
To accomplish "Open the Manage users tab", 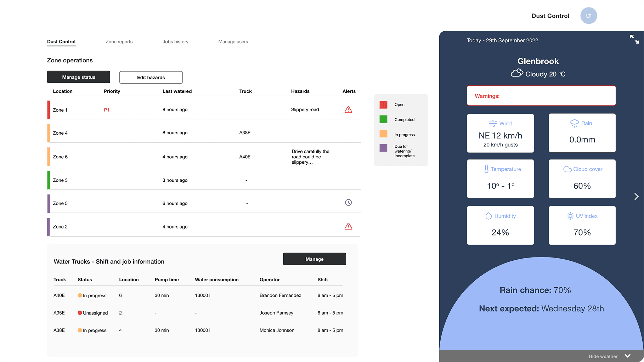I will click(x=233, y=42).
